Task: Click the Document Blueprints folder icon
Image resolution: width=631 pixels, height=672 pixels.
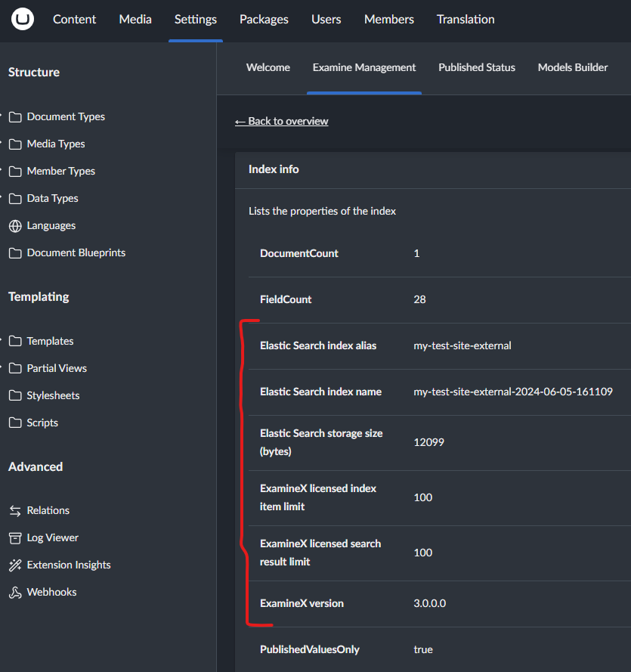Action: [15, 253]
